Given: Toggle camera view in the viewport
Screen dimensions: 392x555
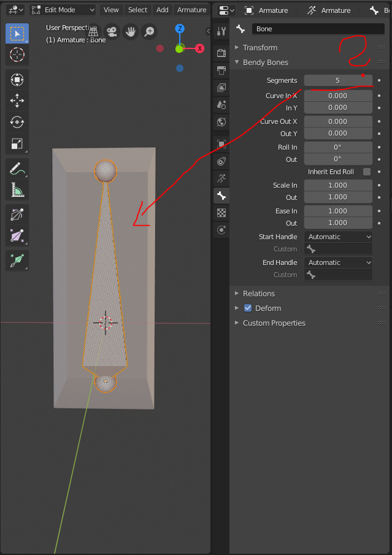Looking at the screenshot, I should tap(112, 32).
